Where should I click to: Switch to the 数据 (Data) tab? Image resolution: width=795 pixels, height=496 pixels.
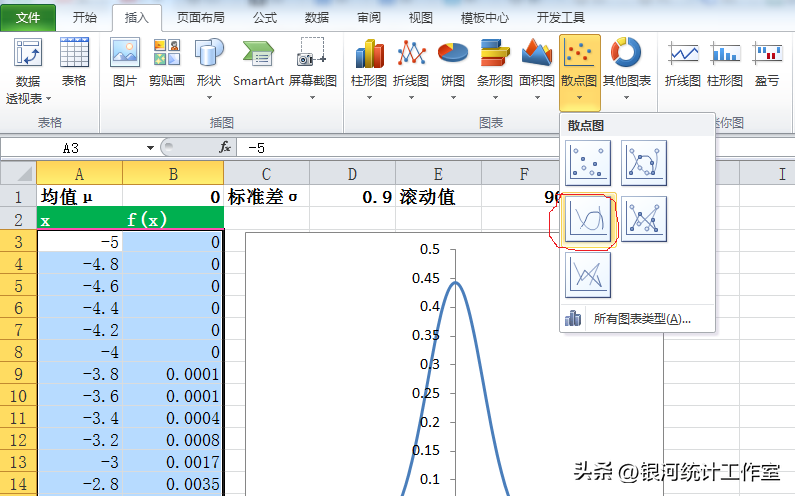(x=317, y=18)
